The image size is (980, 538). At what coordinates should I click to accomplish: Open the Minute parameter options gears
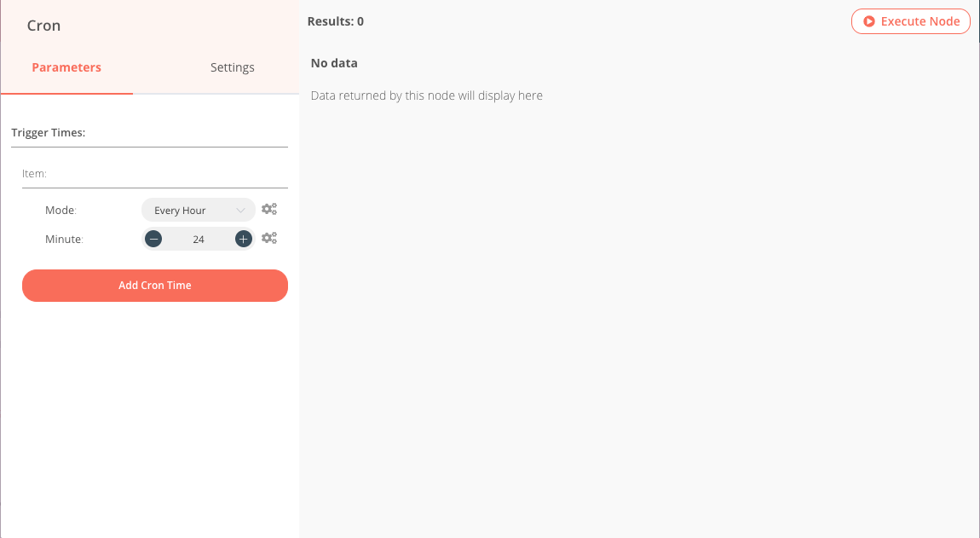coord(269,239)
